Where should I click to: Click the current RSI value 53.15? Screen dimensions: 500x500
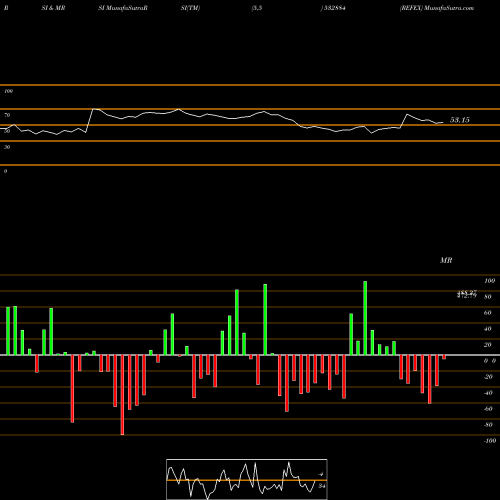click(460, 120)
